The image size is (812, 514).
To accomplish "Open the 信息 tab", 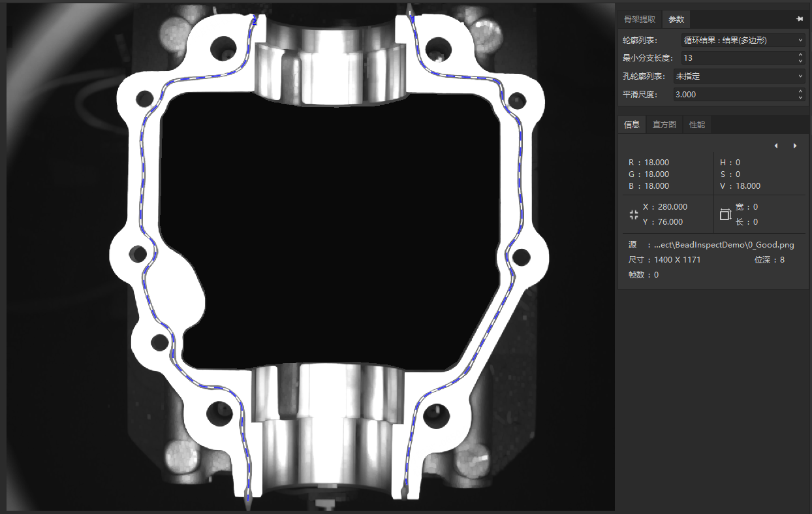I will (x=631, y=125).
